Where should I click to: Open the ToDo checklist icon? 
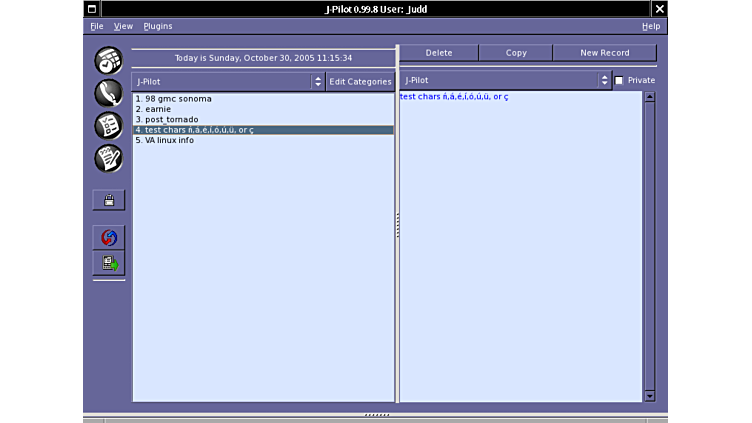(x=108, y=125)
